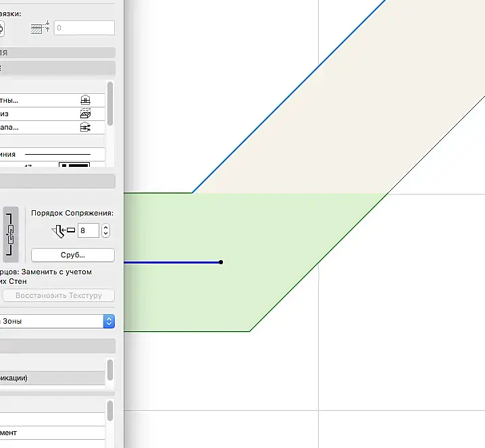485x448 pixels.
Task: Click the Порядок Сопряжения field showing 8
Action: pos(88,230)
